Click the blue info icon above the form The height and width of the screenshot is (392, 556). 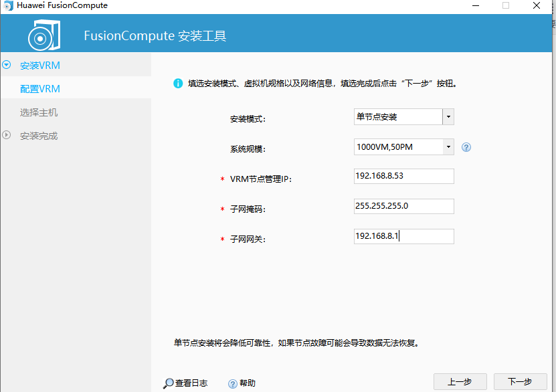pyautogui.click(x=178, y=83)
